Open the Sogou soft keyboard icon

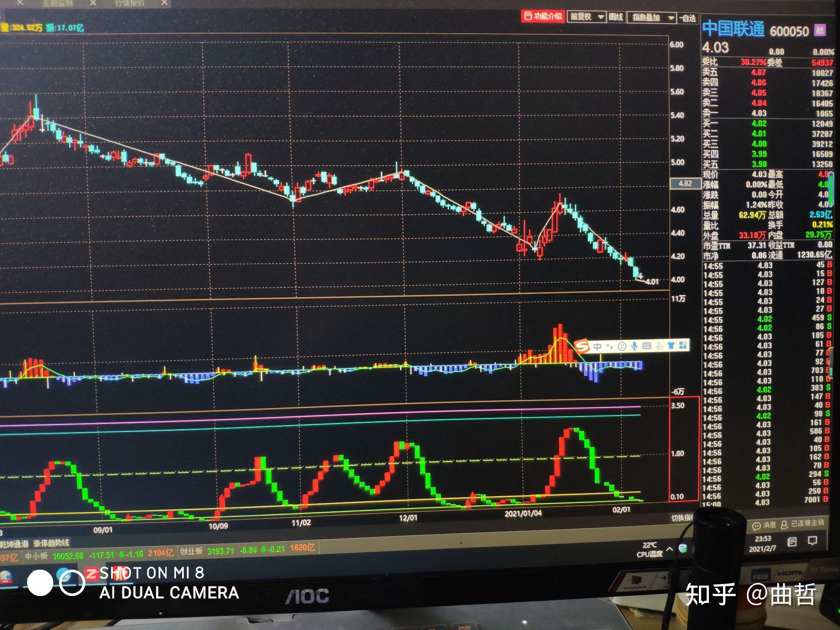coord(647,346)
